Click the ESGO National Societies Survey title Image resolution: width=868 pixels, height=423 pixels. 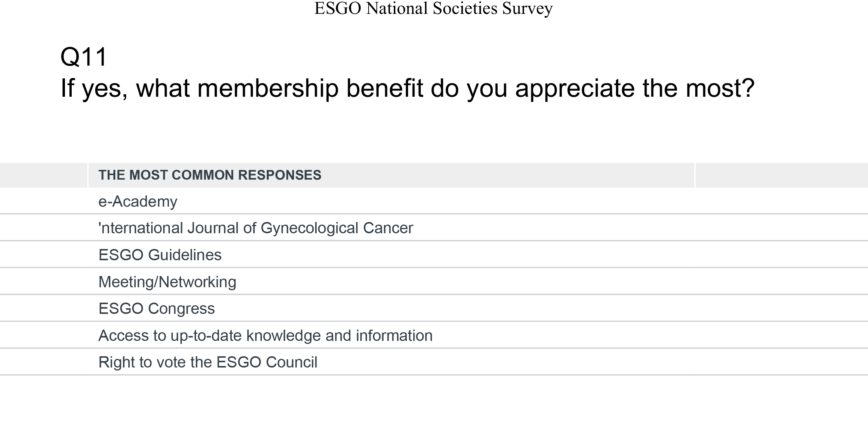434,8
